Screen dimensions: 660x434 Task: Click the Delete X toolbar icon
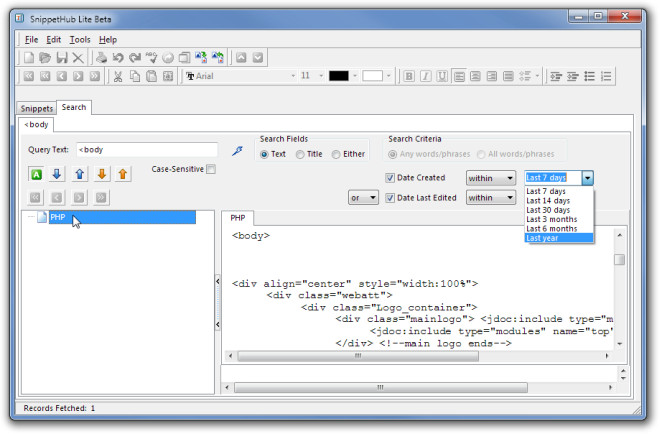click(x=78, y=58)
